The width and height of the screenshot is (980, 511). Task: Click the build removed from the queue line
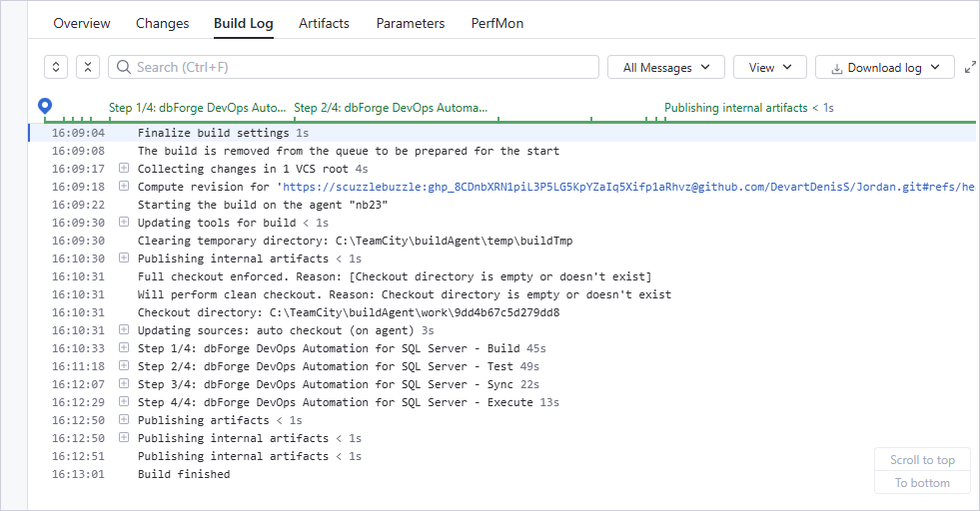click(349, 151)
